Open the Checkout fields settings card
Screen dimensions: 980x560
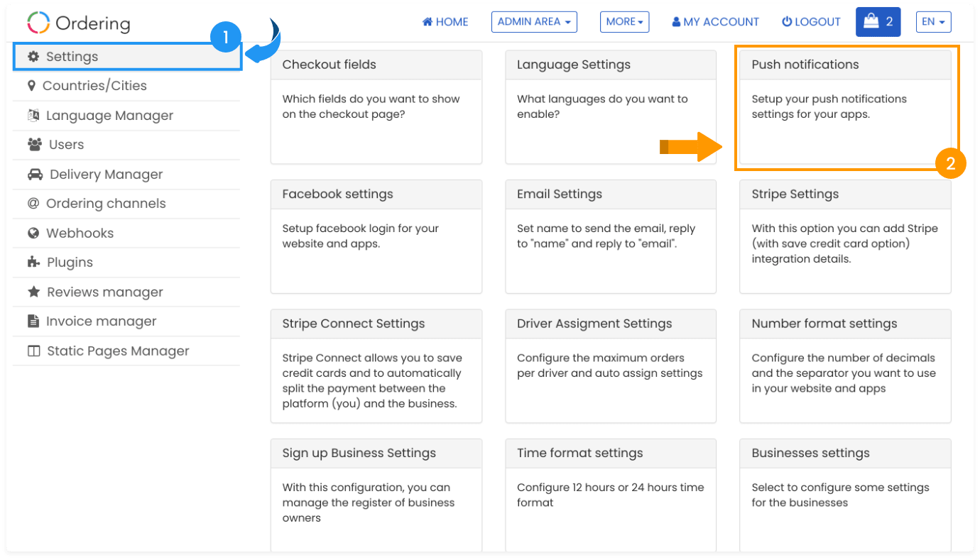coord(376,107)
